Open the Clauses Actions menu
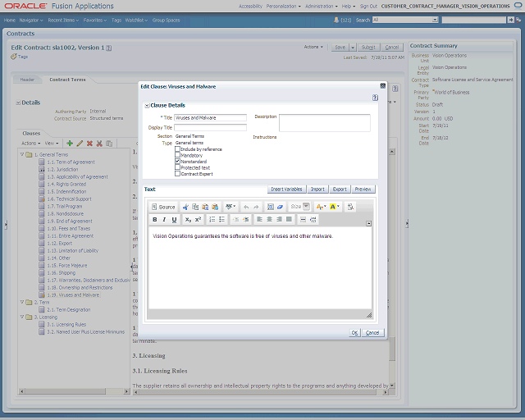This screenshot has width=525, height=420. 31,144
